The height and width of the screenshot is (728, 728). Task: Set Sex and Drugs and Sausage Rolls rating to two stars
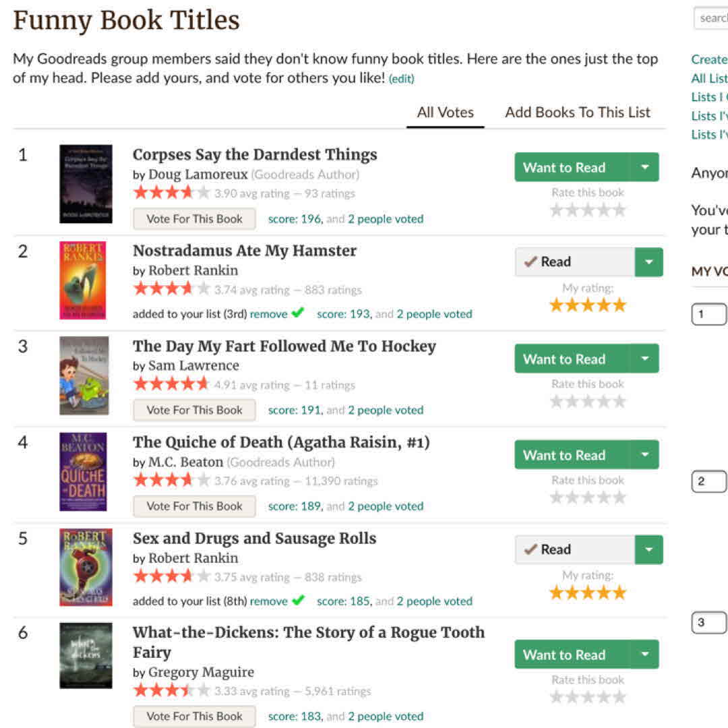573,593
